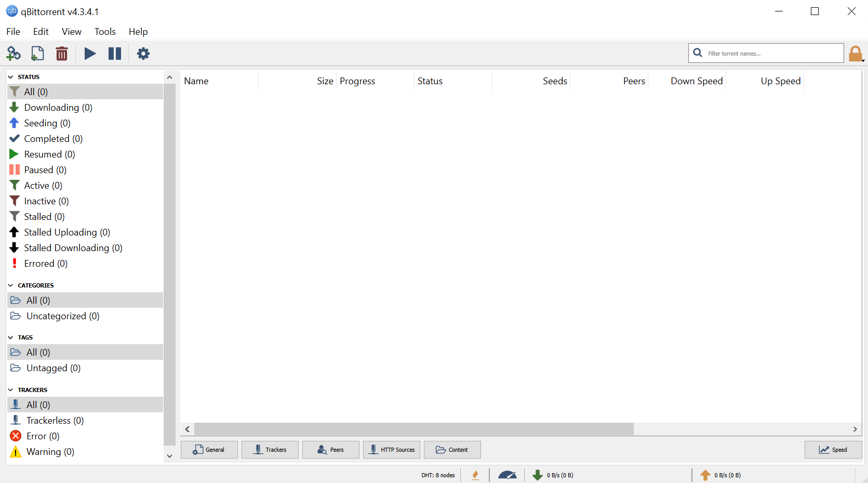Open the Edit menu
This screenshot has height=483, width=868.
pyautogui.click(x=41, y=32)
